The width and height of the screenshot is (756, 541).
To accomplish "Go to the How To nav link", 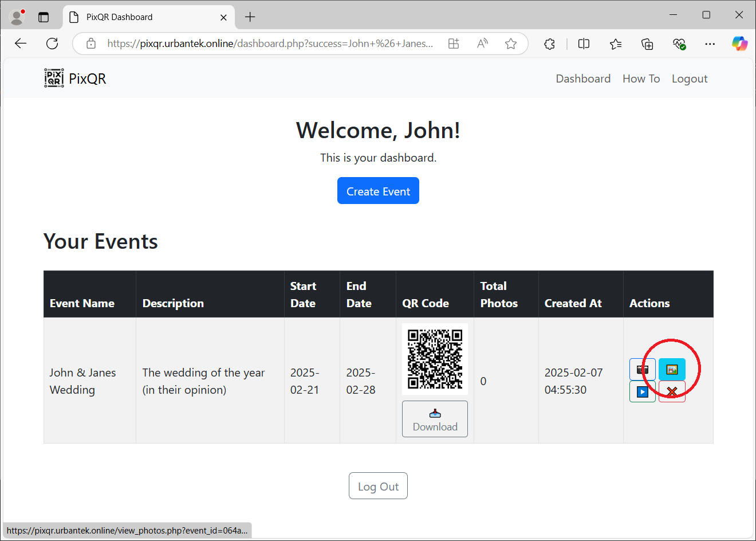I will 641,79.
